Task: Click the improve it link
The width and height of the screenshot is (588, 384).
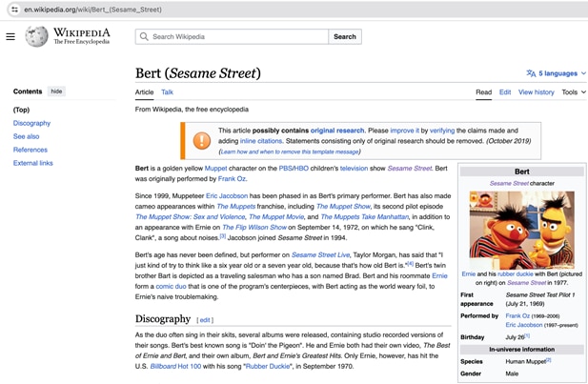Action: (405, 131)
